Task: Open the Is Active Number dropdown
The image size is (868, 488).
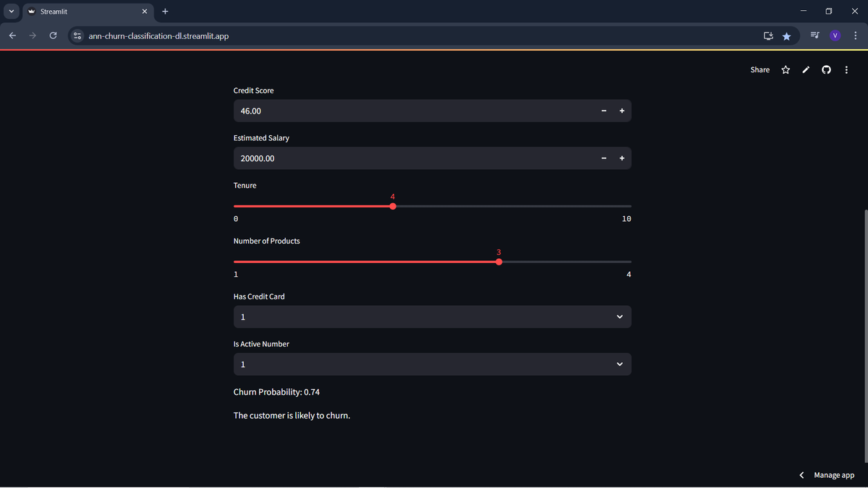Action: [433, 364]
